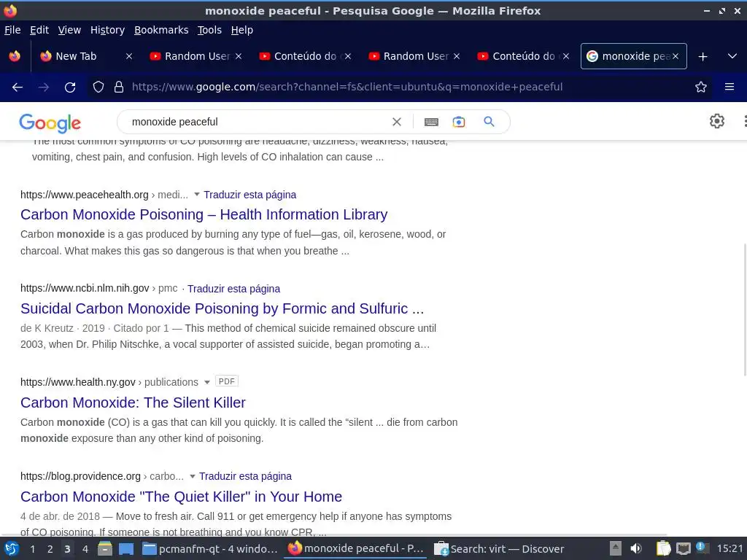Reload the current page
Viewport: 747px width, 560px height.
click(x=70, y=87)
